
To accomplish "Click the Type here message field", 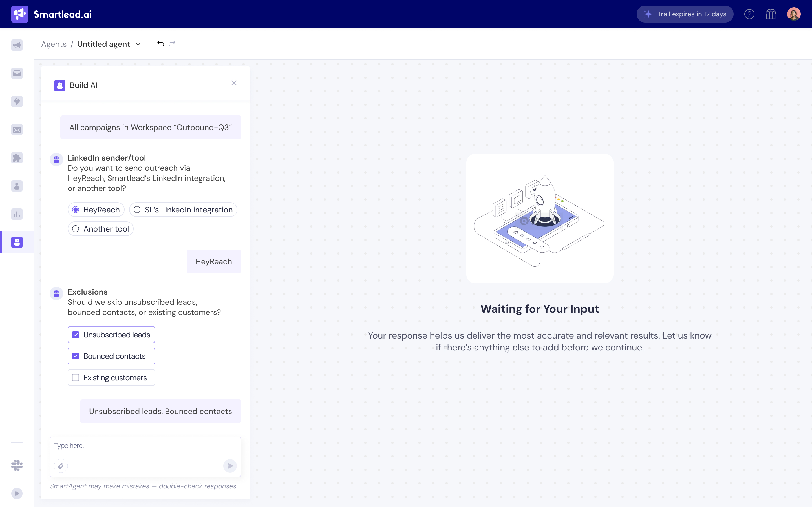I will click(x=145, y=446).
